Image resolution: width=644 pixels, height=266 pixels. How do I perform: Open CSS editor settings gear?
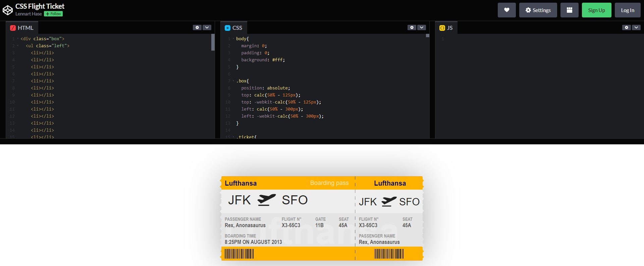click(412, 27)
